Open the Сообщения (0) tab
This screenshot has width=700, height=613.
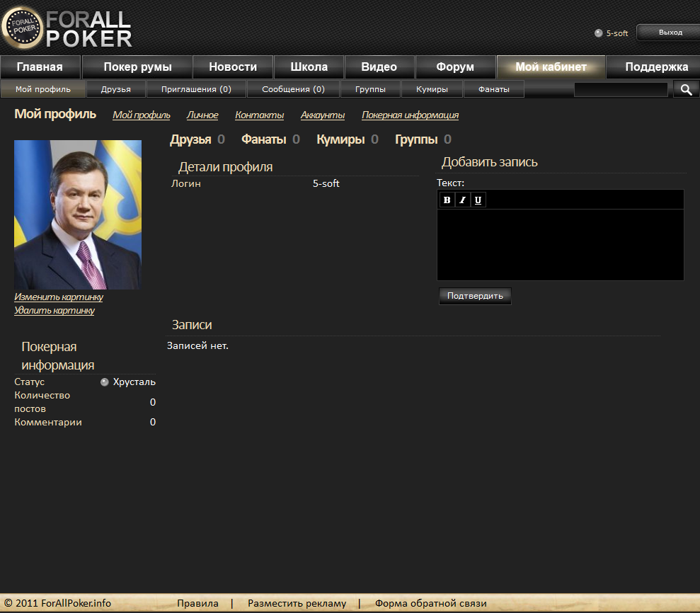293,89
